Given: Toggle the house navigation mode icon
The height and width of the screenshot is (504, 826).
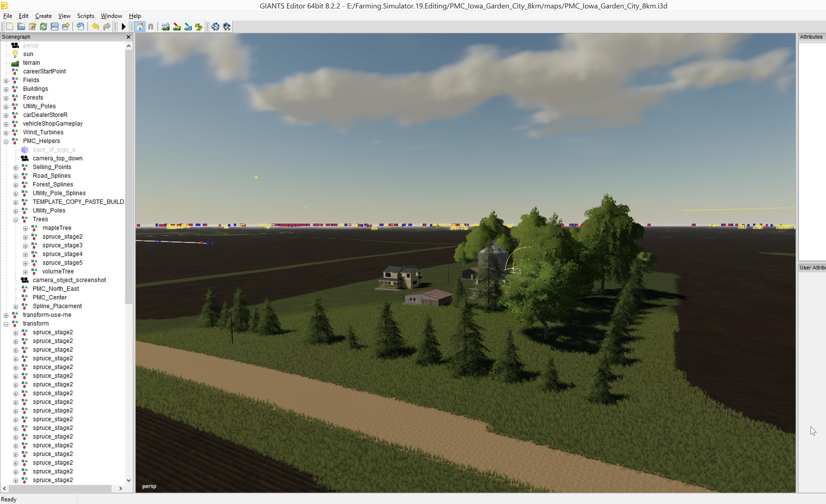Looking at the screenshot, I should (x=140, y=27).
